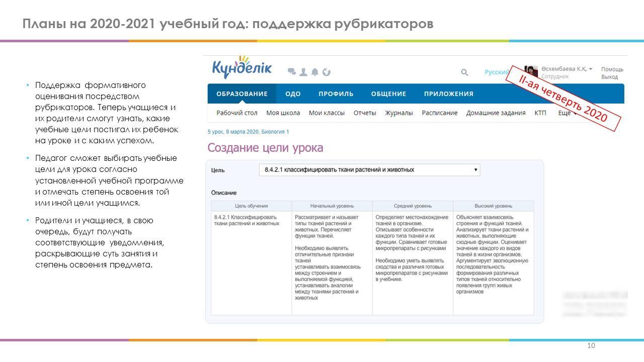Switch to the ОБРАЗОВАНИЕ tab
644x362 pixels.
click(x=242, y=94)
